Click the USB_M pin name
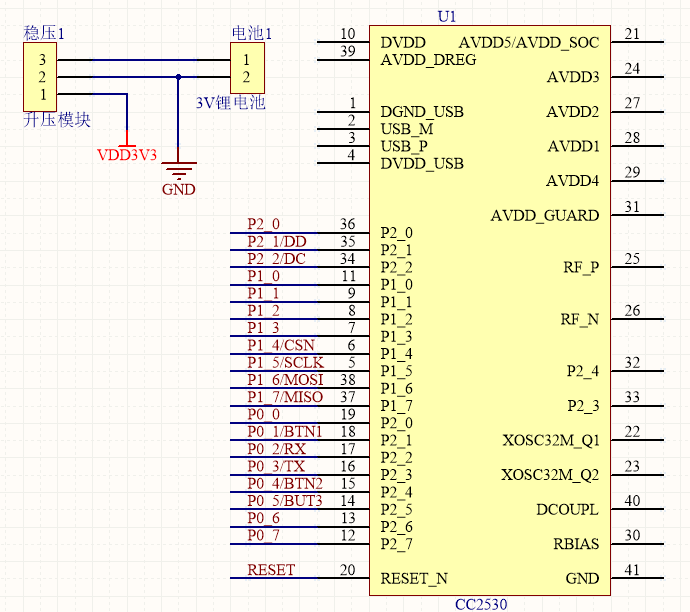 tap(407, 129)
